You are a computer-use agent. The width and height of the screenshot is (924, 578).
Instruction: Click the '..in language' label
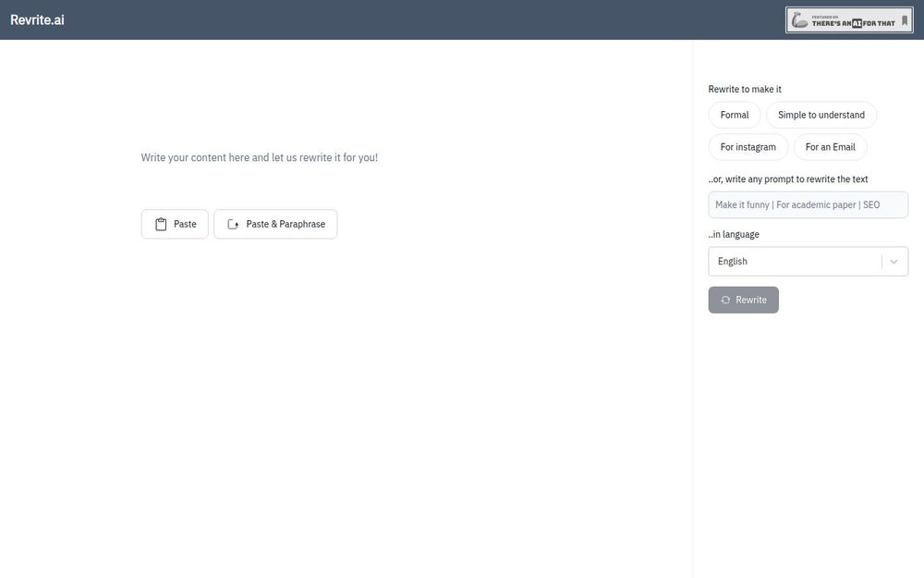[x=734, y=234]
